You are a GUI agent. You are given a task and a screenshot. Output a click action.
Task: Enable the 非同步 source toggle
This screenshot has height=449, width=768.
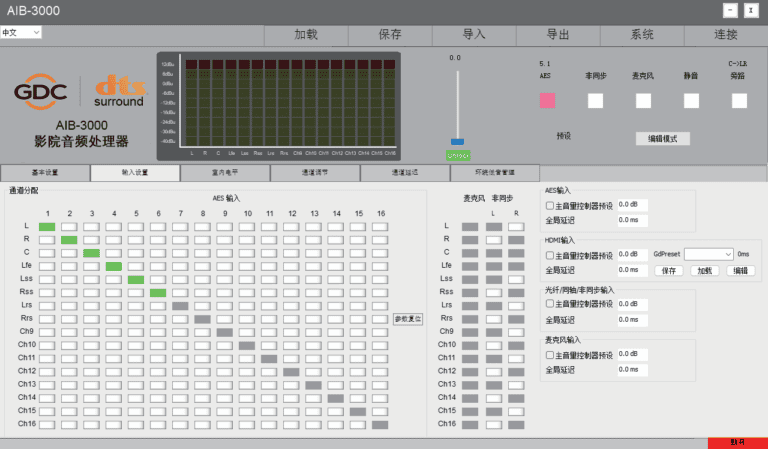tap(595, 100)
